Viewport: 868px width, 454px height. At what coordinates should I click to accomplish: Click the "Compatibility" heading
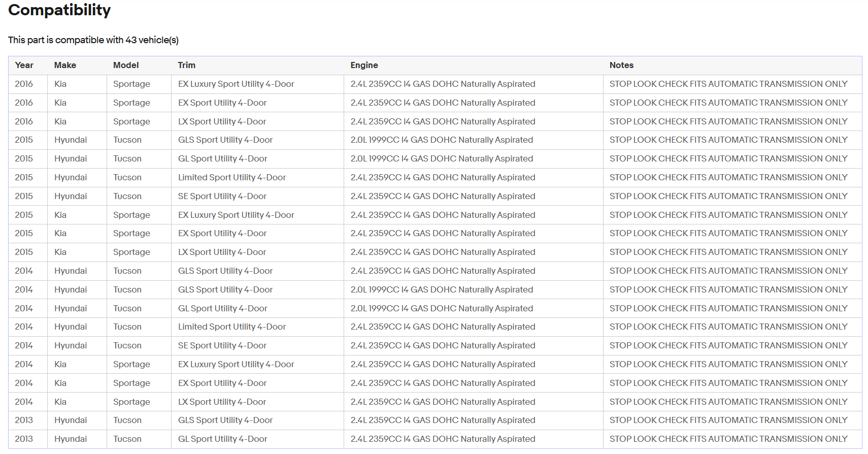(59, 10)
